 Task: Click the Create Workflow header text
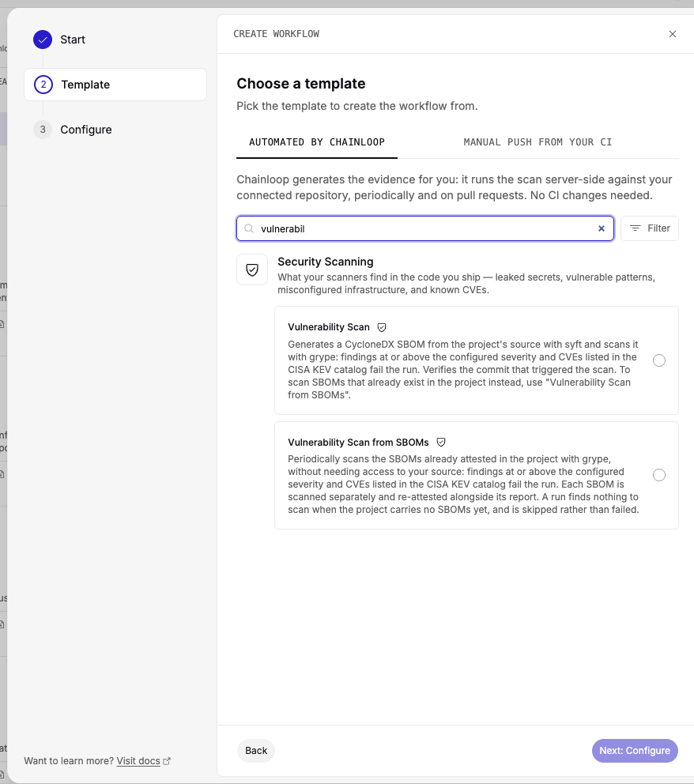click(x=276, y=34)
